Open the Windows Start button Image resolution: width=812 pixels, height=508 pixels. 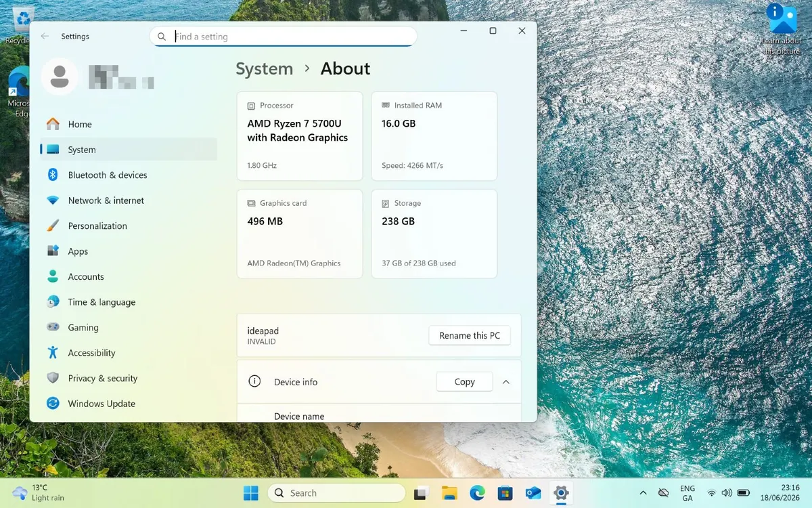pyautogui.click(x=251, y=493)
